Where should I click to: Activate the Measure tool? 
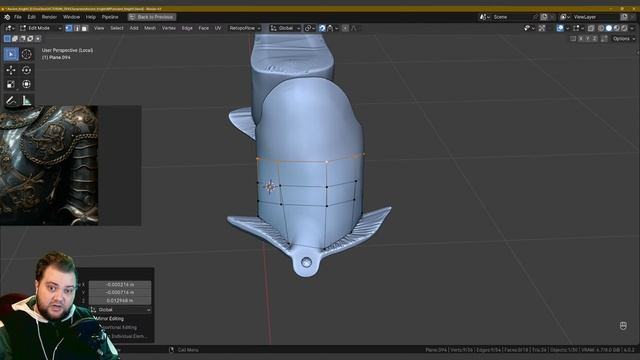tap(27, 100)
